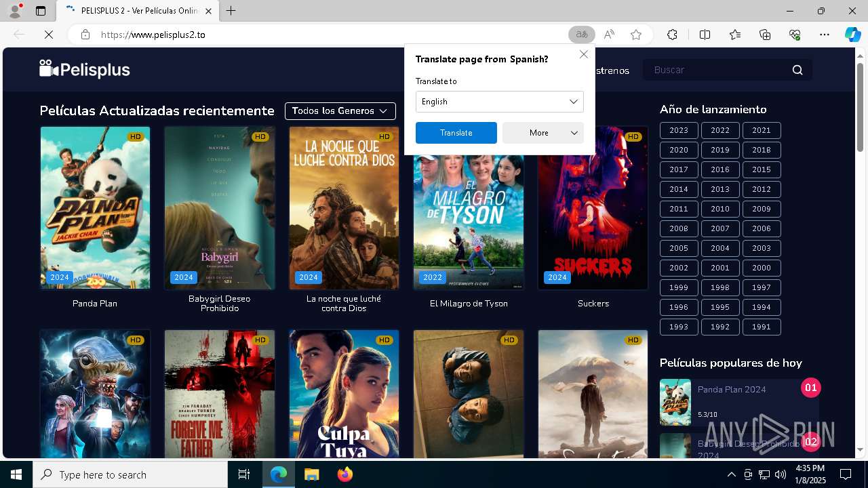Open the volume control tray icon

point(781,474)
